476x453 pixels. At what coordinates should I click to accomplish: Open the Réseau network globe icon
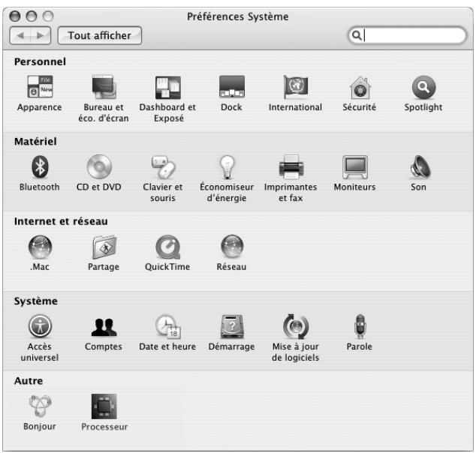[232, 246]
